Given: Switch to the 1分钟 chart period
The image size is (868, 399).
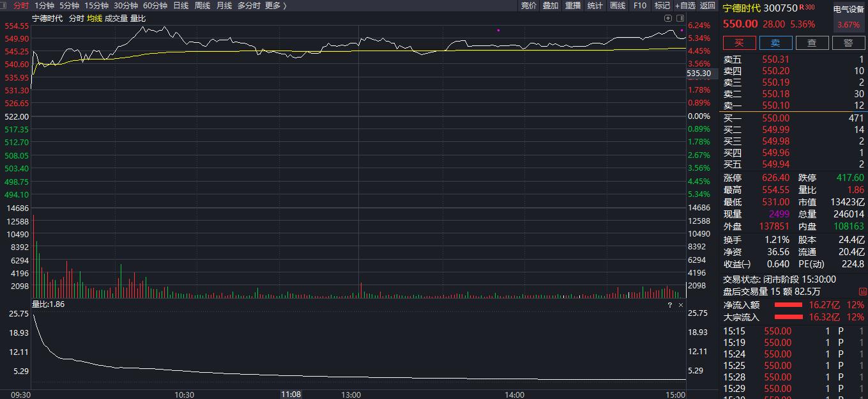Looking at the screenshot, I should coord(44,6).
